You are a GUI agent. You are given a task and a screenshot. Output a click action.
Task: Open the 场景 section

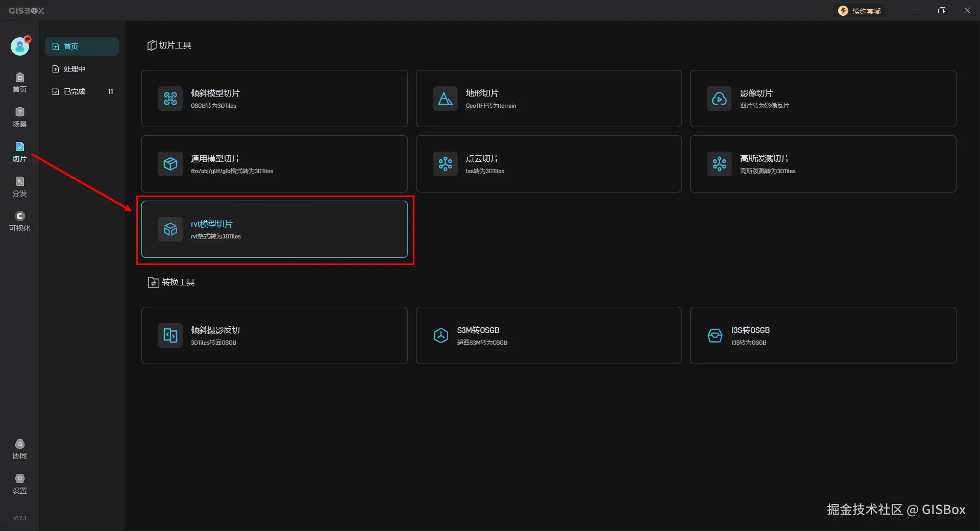point(19,117)
